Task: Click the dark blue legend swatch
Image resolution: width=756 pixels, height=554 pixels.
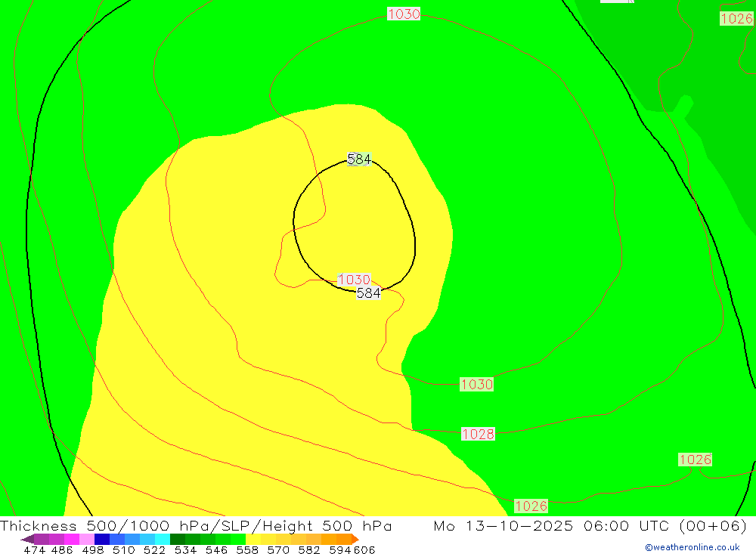Action: (102, 539)
